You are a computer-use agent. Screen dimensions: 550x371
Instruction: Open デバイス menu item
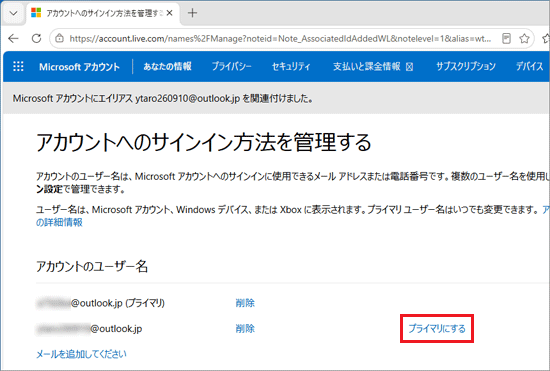click(529, 66)
